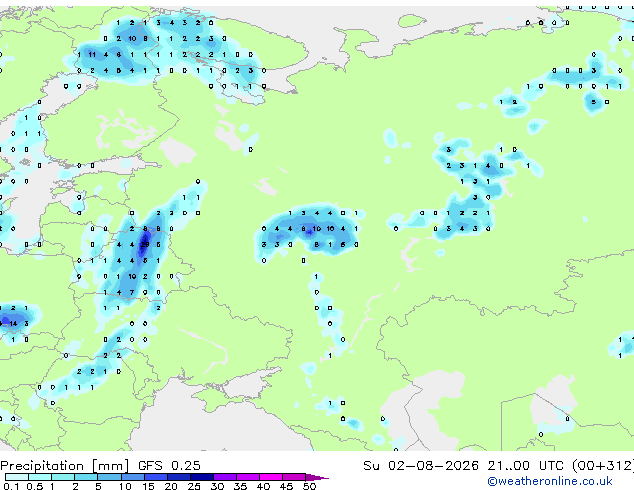Viewport: 634px width, 490px height.
Task: Click the '0.1' legend scale label
Action: [x=11, y=486]
